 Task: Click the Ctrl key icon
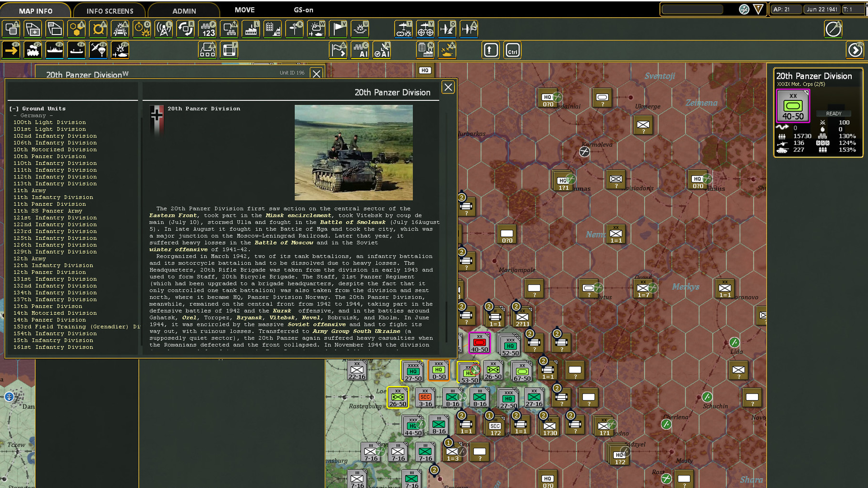[x=513, y=50]
